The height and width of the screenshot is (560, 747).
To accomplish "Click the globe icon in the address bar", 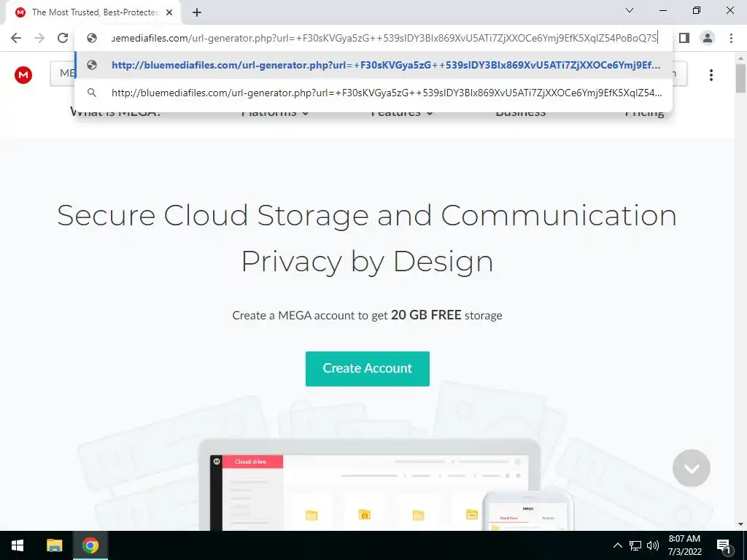I will point(92,38).
